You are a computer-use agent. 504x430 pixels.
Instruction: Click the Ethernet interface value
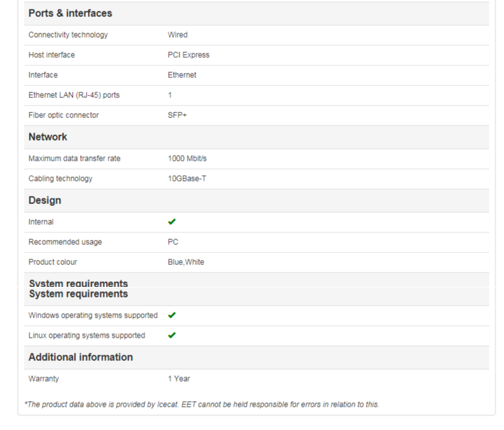click(182, 75)
